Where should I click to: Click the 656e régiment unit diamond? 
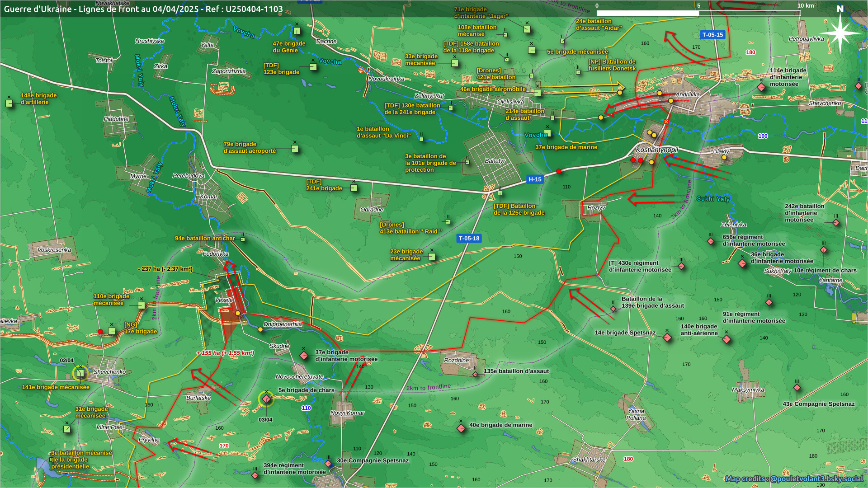point(711,241)
